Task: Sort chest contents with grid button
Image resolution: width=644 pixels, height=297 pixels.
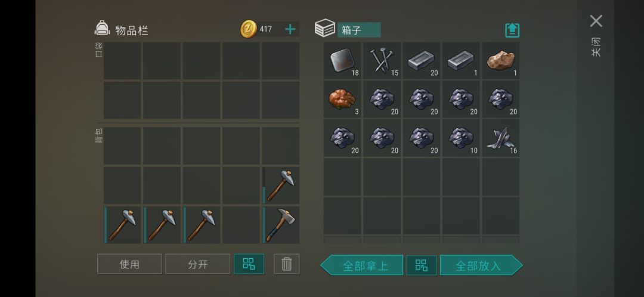Action: (x=422, y=265)
